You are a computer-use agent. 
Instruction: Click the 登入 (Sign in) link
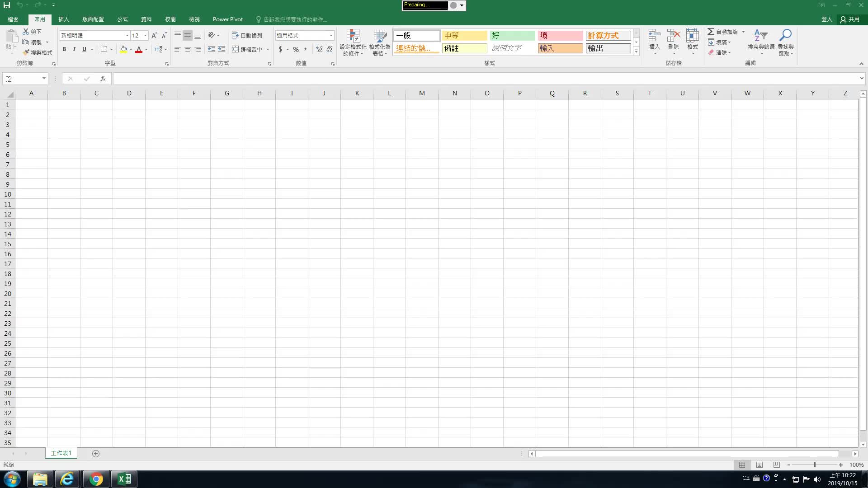[x=826, y=19]
